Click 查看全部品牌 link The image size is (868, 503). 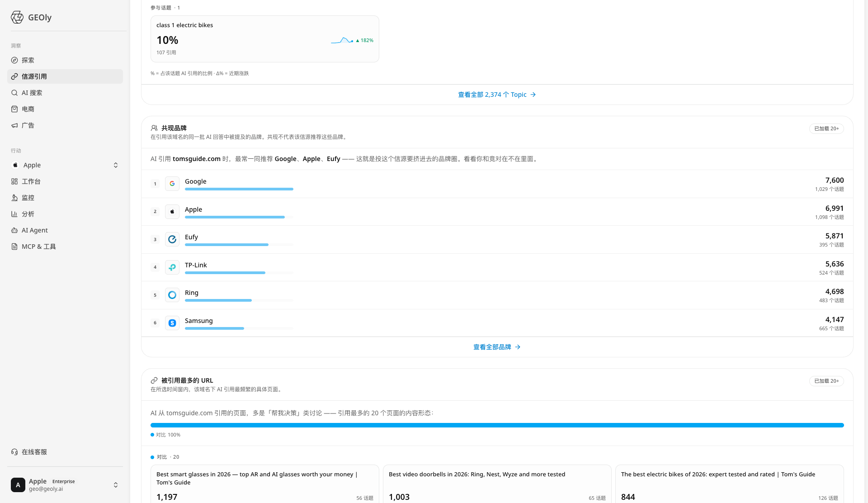click(x=497, y=347)
